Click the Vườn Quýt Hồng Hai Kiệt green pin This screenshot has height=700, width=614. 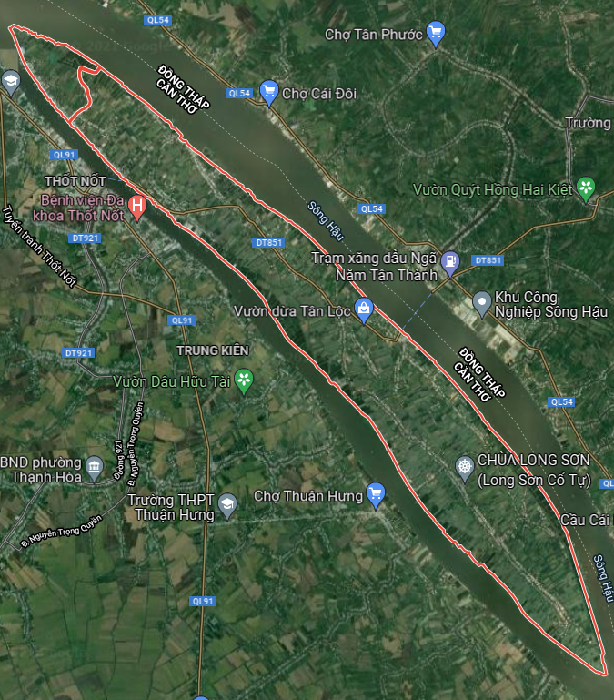pyautogui.click(x=586, y=188)
